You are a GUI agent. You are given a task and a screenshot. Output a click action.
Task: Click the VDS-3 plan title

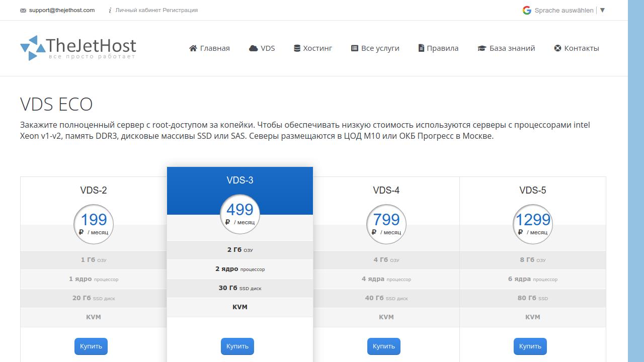[240, 180]
